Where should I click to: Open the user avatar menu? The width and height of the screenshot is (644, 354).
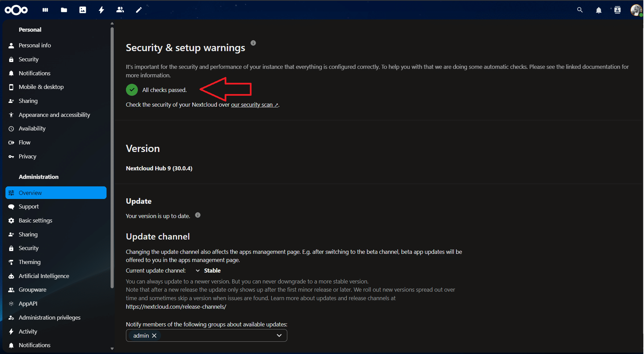pos(635,10)
